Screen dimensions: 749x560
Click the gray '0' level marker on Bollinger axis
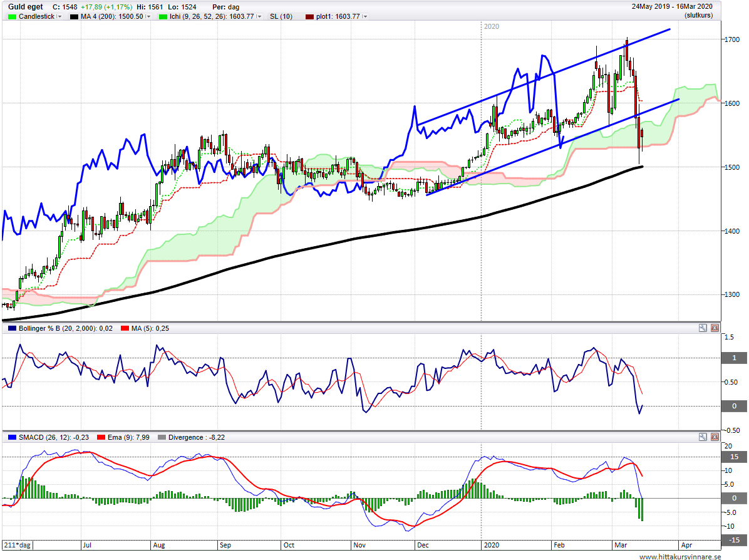(x=734, y=406)
